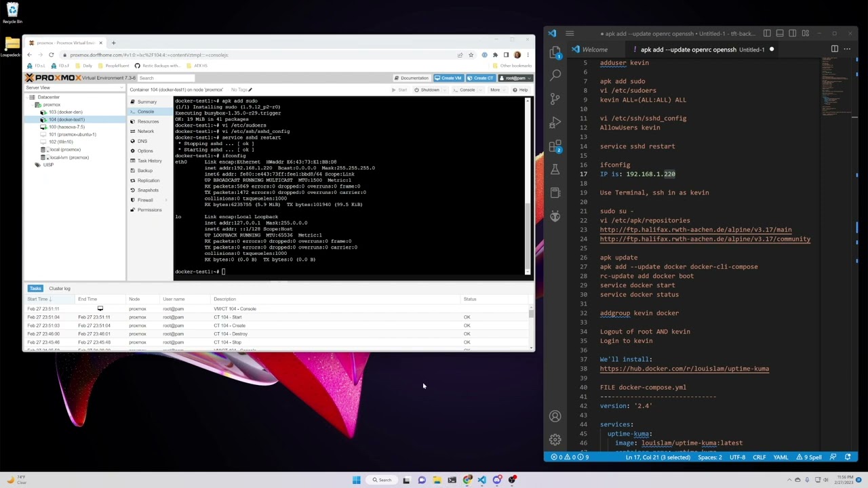The width and height of the screenshot is (868, 488).
Task: Bookmark this page with the star icon
Action: 471,55
